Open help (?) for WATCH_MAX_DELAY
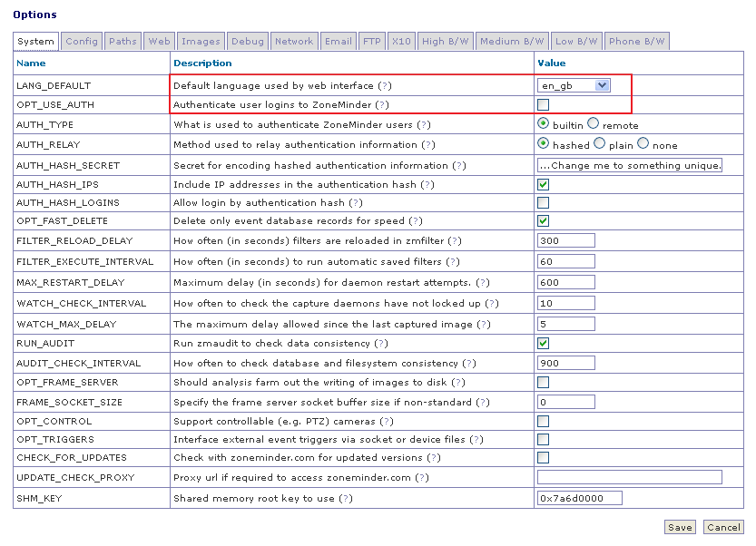The image size is (756, 546). tap(484, 325)
